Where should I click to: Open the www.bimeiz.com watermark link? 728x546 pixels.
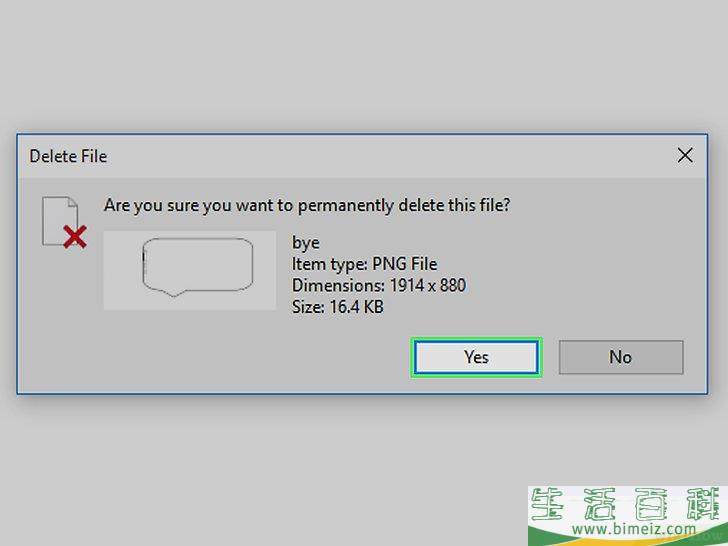point(634,528)
